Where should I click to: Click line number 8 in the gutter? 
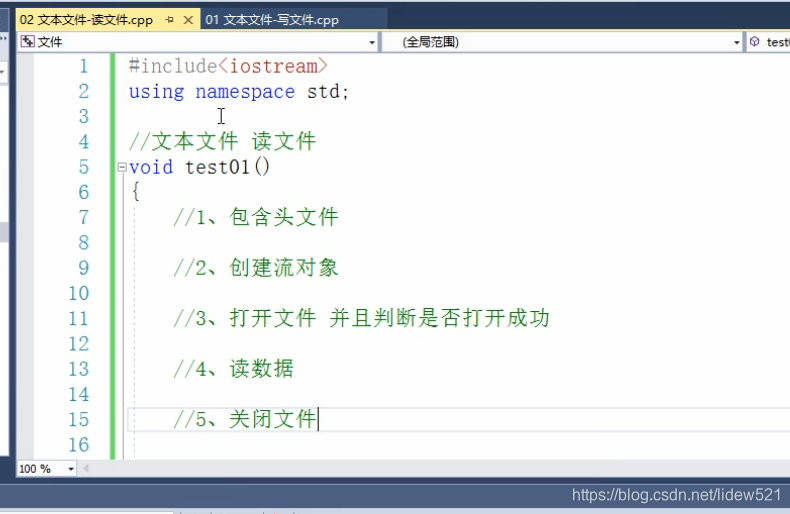point(84,243)
